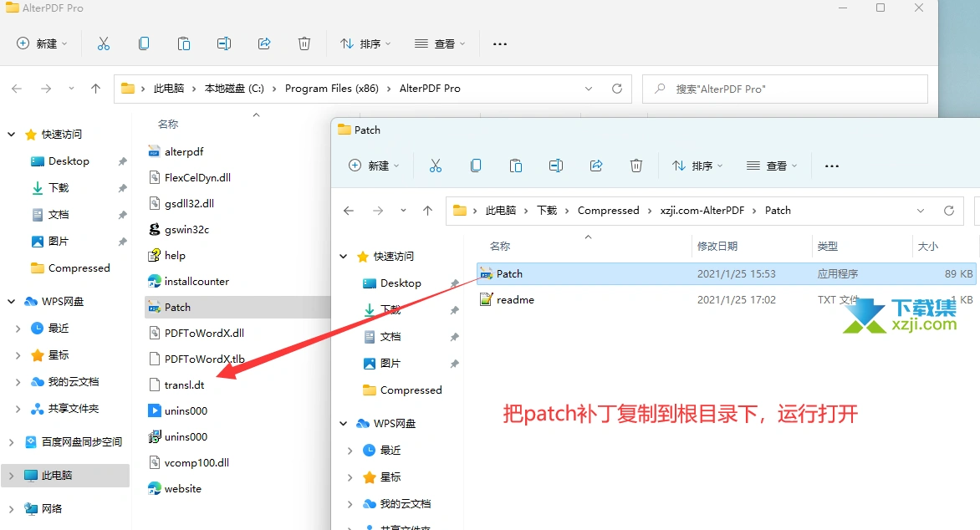Sort by 类型 column header in Patch window
The image size is (980, 530).
click(x=828, y=247)
